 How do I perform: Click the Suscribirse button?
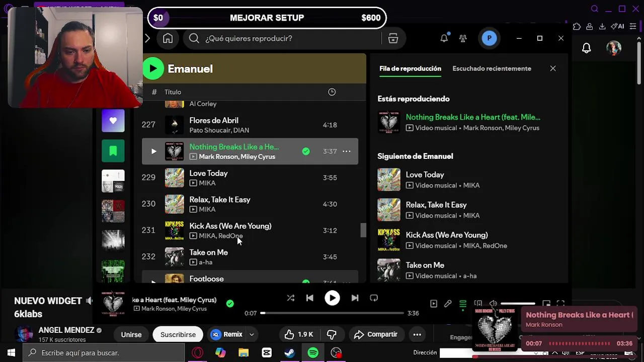(x=178, y=334)
